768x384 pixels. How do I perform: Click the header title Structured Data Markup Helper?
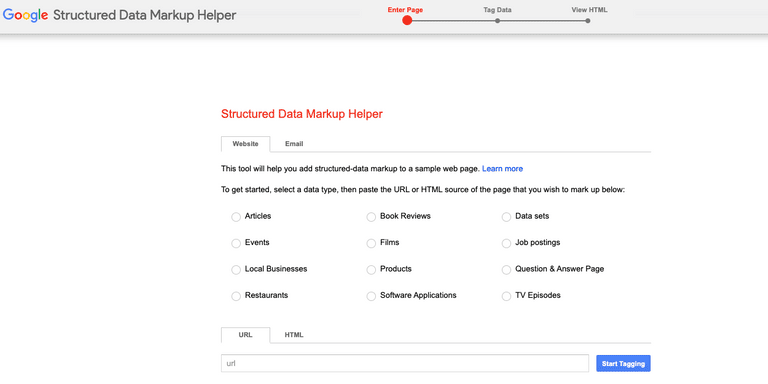144,15
